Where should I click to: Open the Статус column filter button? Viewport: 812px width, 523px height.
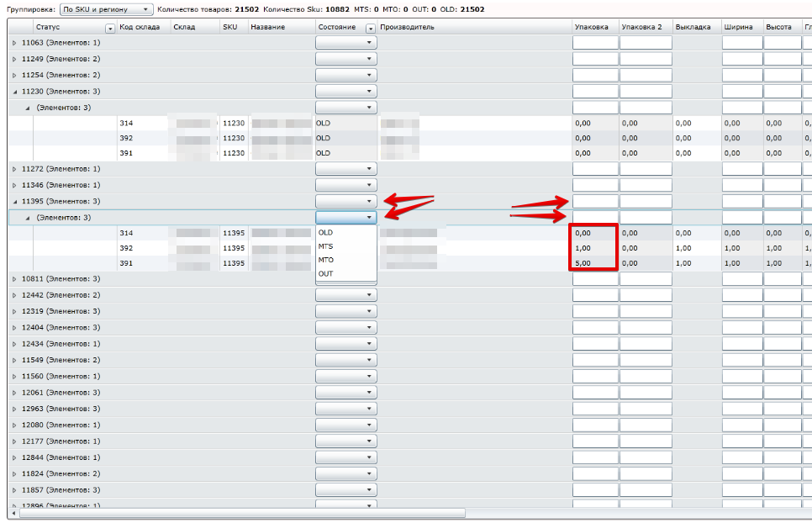[110, 28]
